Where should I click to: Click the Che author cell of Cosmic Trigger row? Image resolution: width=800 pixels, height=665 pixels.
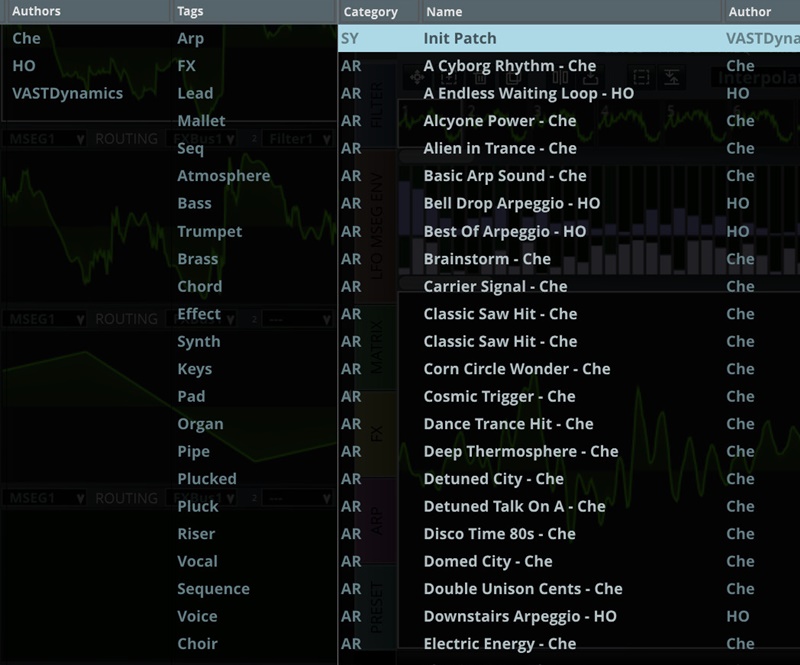(x=740, y=397)
